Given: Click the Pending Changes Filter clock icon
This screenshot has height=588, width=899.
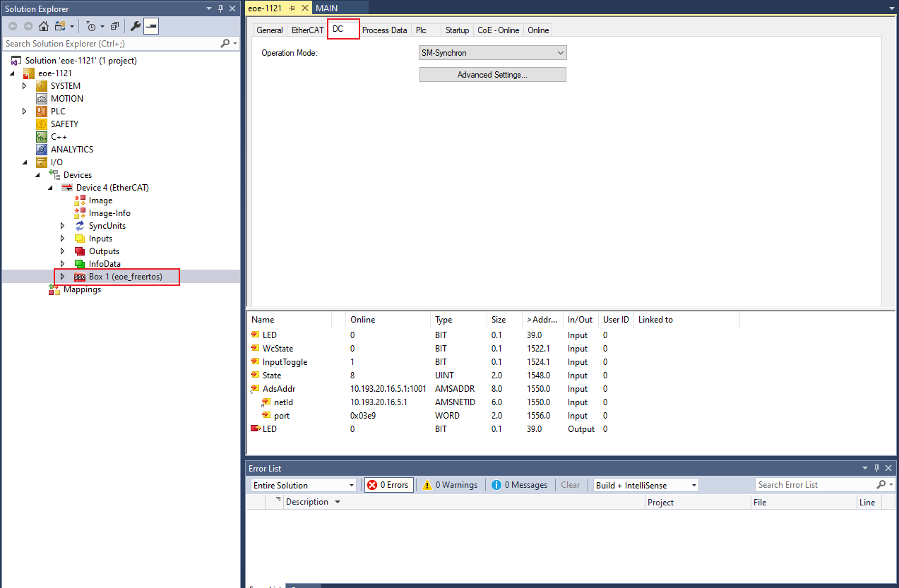Looking at the screenshot, I should click(91, 26).
